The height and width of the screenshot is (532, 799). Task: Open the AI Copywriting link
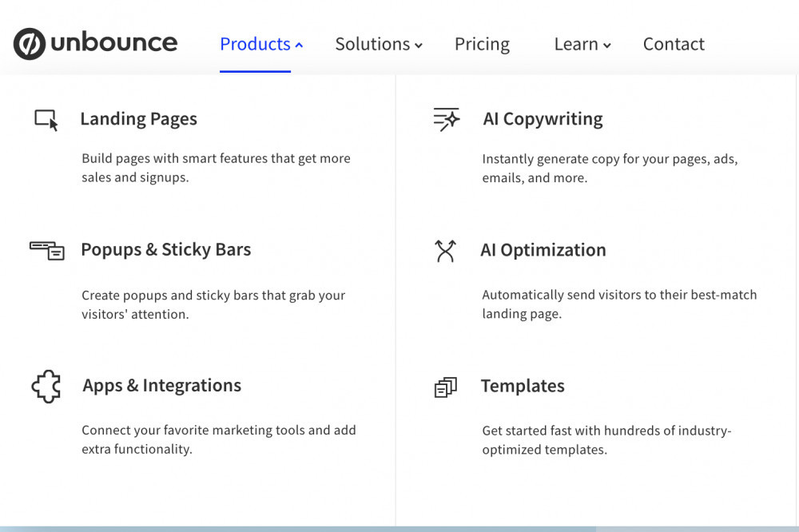[543, 119]
